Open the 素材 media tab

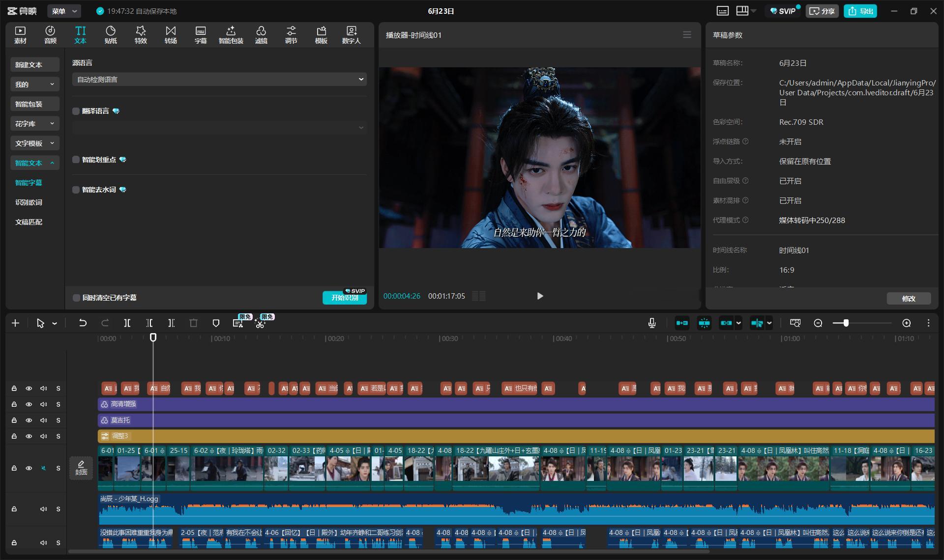click(x=20, y=35)
